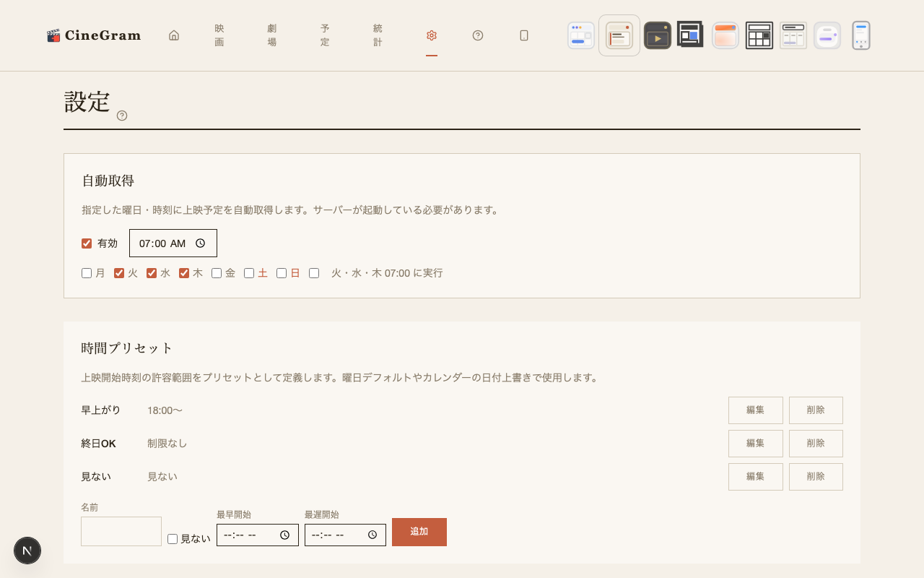Uncheck the 有効 auto-fetch checkbox
This screenshot has width=924, height=578.
point(87,243)
